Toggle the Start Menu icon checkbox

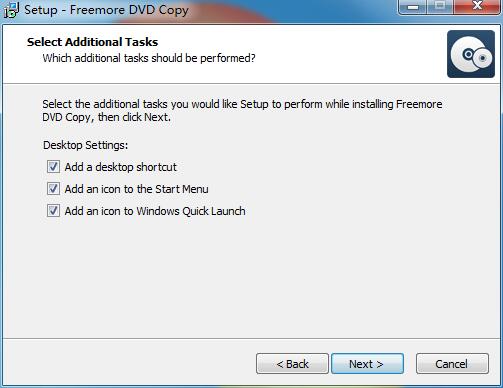click(53, 189)
